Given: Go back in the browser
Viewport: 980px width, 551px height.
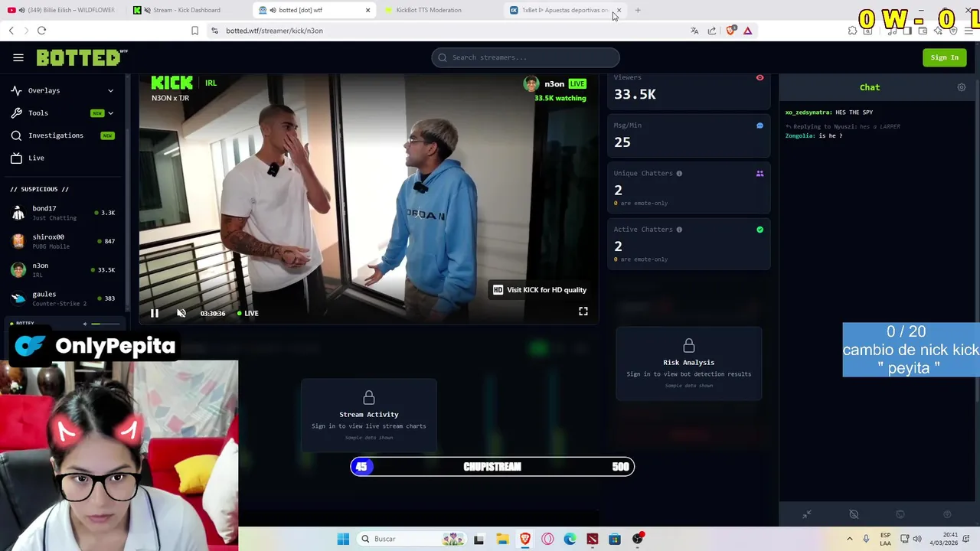Looking at the screenshot, I should (11, 31).
